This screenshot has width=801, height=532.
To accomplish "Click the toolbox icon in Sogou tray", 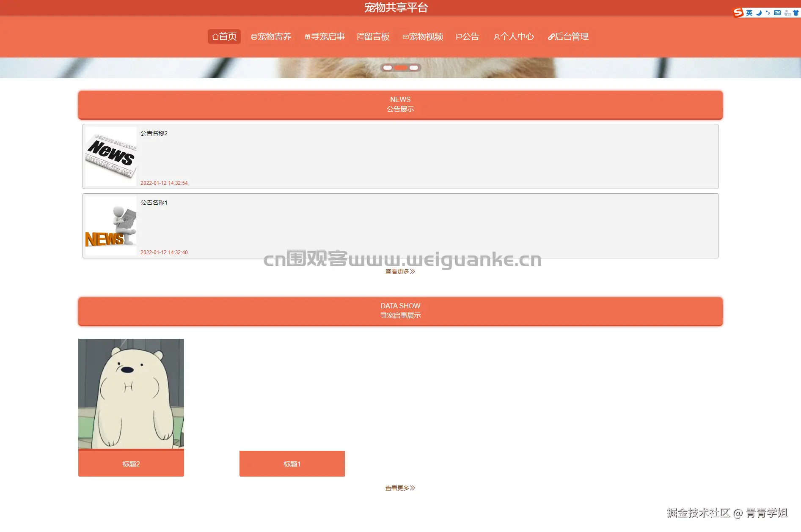I will coord(786,13).
